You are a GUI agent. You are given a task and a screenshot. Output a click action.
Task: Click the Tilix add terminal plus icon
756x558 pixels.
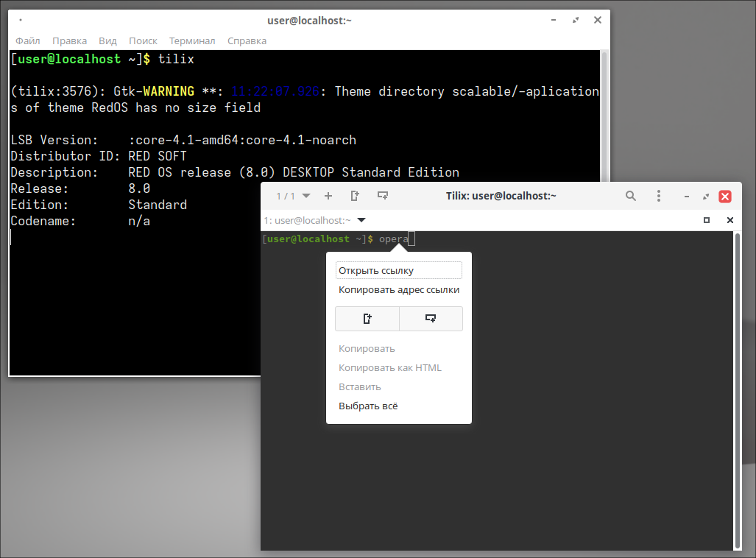328,196
